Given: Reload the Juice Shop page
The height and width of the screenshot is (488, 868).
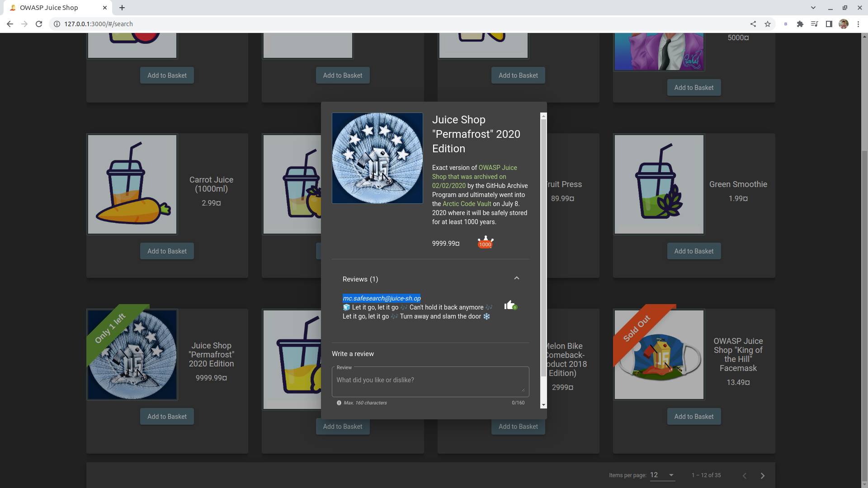Looking at the screenshot, I should tap(39, 24).
